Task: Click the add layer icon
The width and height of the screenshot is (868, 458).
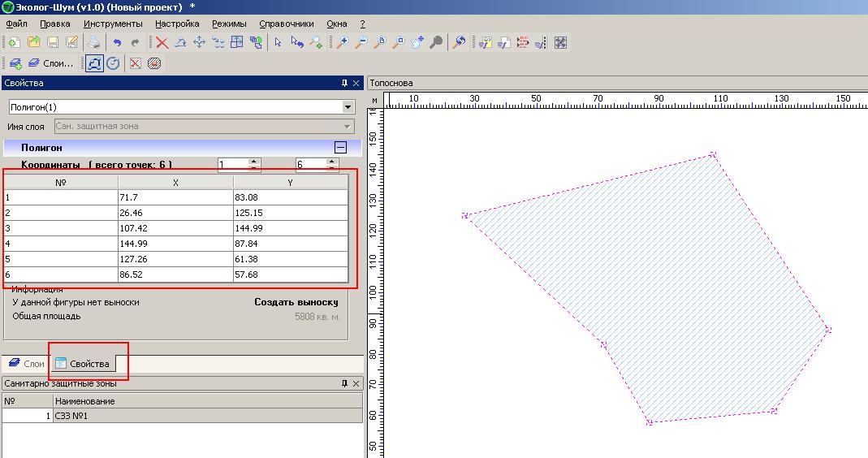Action: (15, 63)
